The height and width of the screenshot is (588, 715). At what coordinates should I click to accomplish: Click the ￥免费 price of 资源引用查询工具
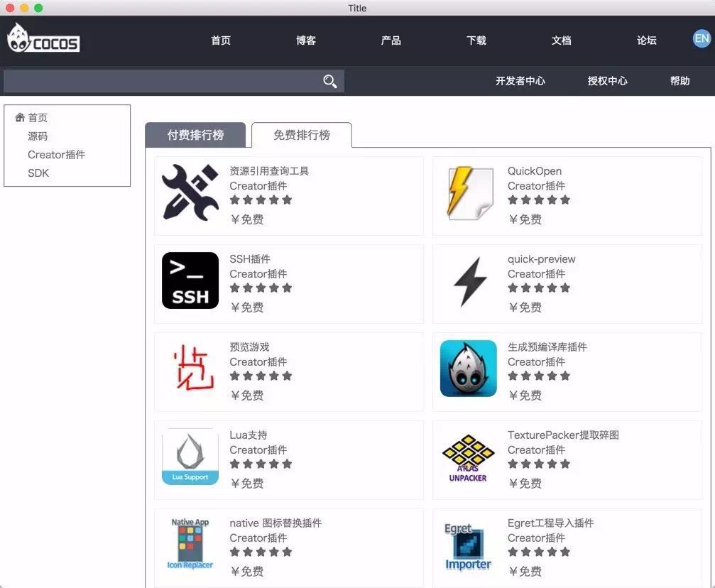[247, 219]
